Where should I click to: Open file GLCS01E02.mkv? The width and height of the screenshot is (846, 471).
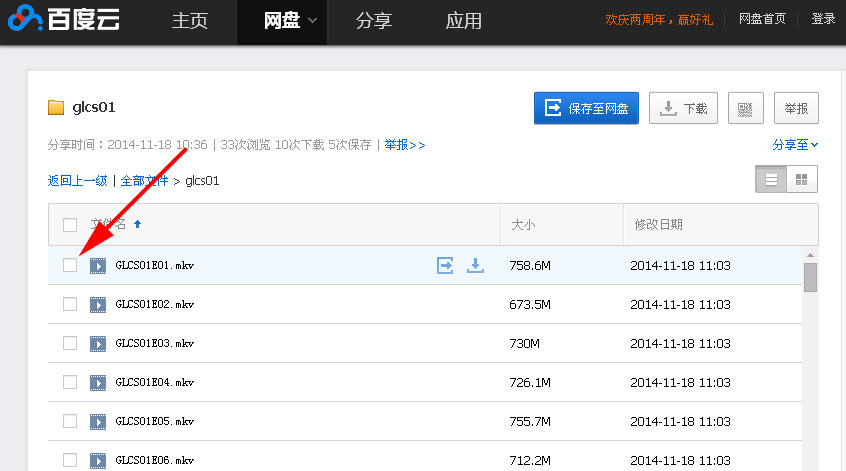[154, 304]
